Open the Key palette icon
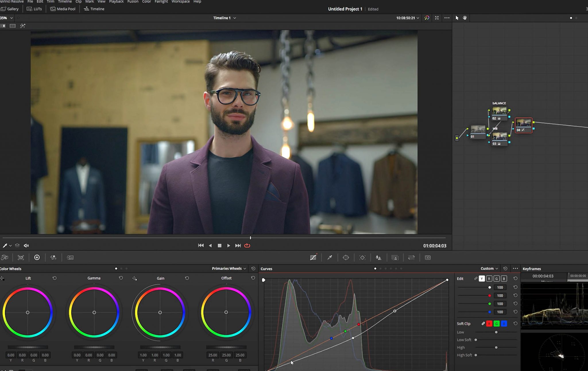Viewport: 588px width, 371px height. coord(395,257)
